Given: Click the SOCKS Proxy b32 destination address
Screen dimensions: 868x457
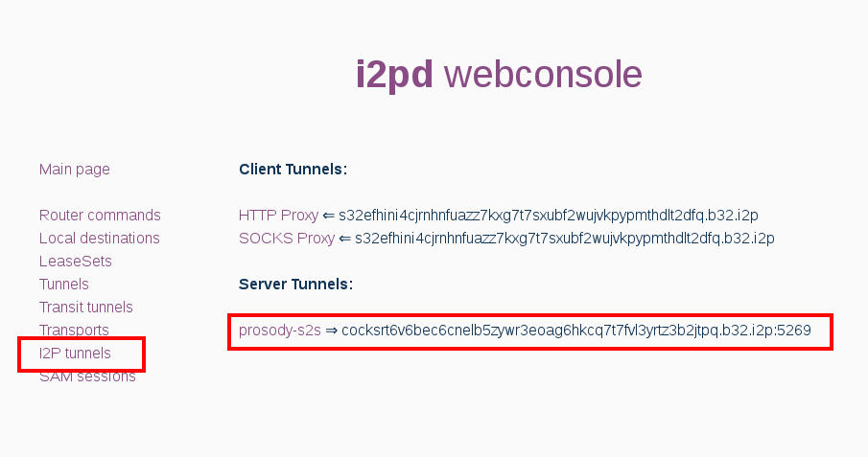Looking at the screenshot, I should click(564, 239).
